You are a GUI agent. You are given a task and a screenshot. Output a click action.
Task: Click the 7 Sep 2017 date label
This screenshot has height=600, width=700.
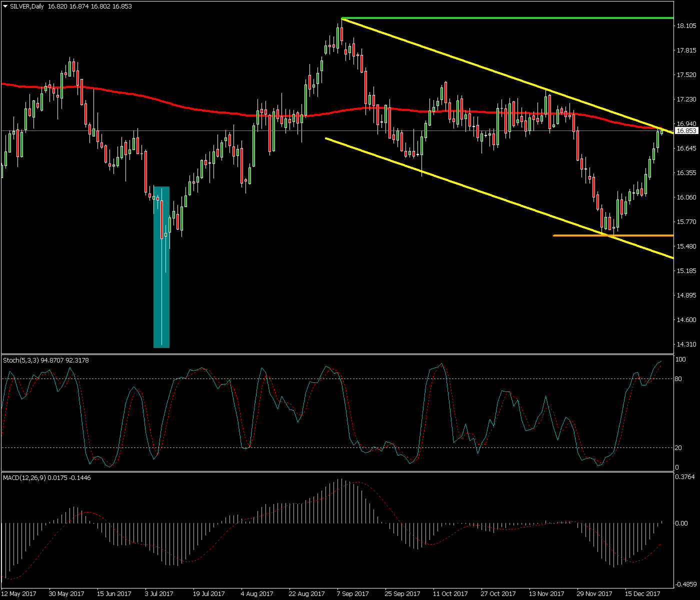(353, 593)
